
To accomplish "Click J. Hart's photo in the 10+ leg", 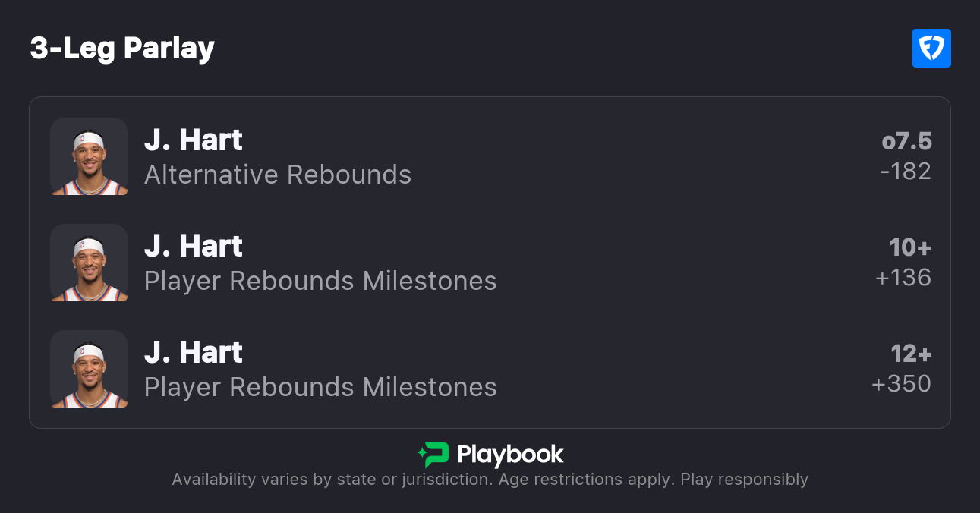I will [89, 263].
